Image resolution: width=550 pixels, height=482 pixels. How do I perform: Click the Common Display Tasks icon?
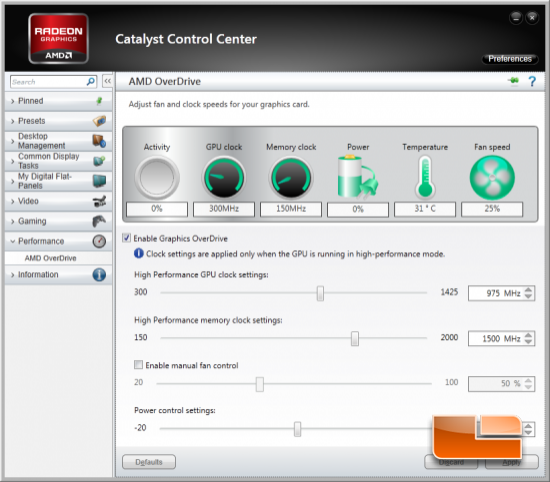click(x=99, y=161)
